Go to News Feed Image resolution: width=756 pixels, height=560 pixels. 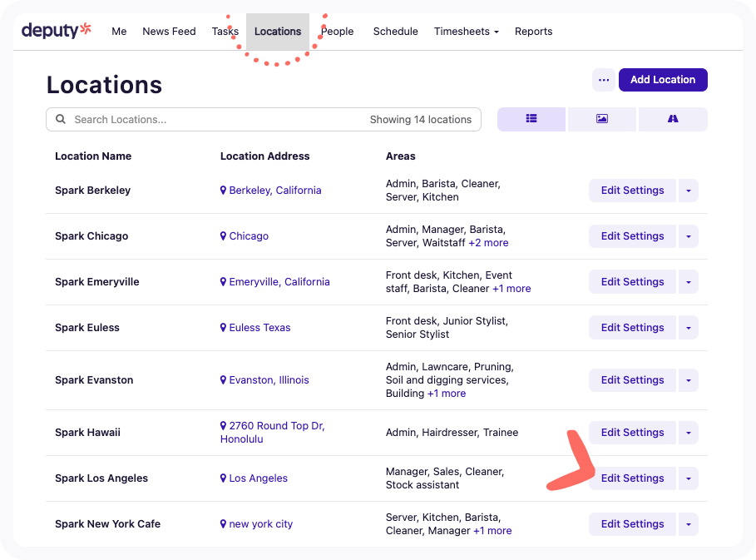(169, 32)
